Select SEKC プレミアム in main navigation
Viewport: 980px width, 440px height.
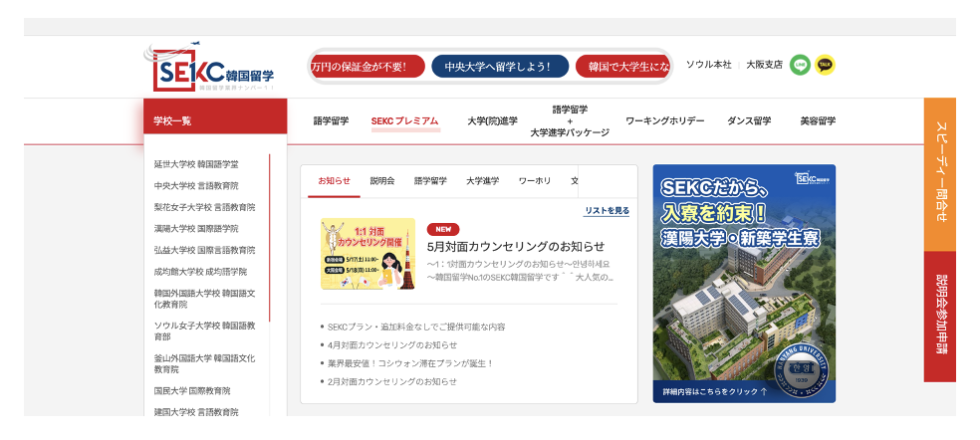pyautogui.click(x=405, y=121)
